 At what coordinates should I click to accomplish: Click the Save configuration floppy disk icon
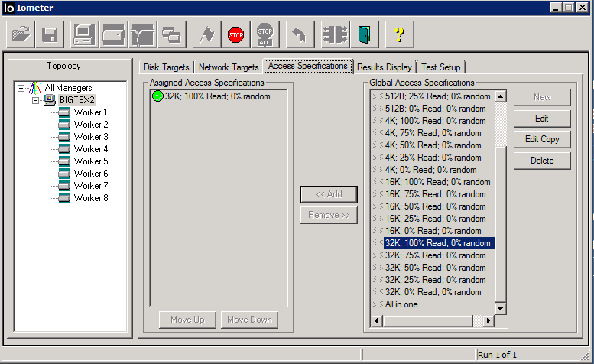(x=50, y=34)
